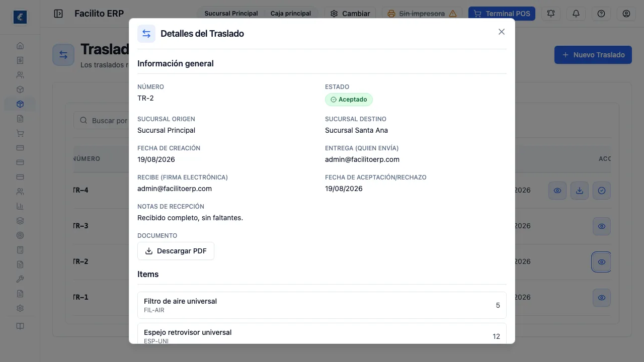Open the plain bell notifications icon
This screenshot has height=362, width=644.
(576, 14)
